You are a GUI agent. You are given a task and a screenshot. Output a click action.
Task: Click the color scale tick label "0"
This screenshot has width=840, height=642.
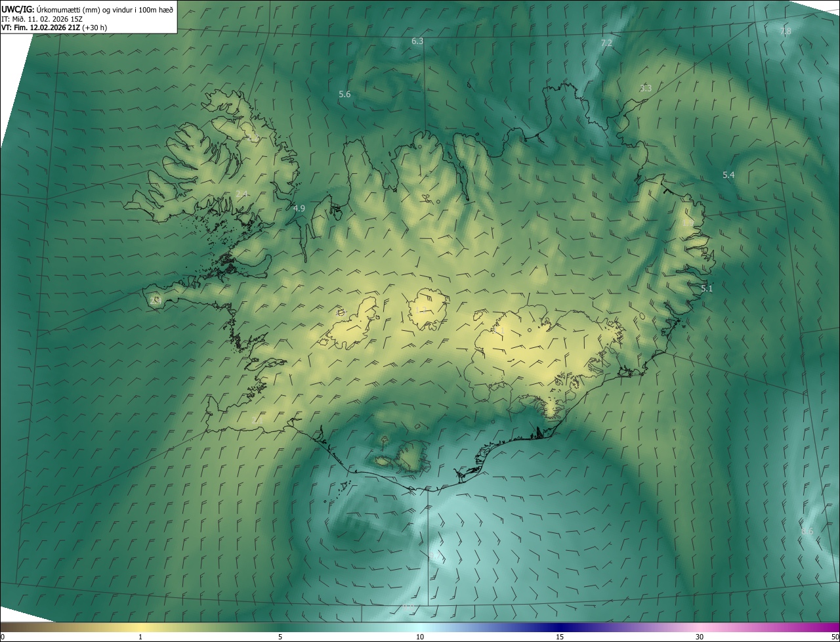click(x=3, y=637)
